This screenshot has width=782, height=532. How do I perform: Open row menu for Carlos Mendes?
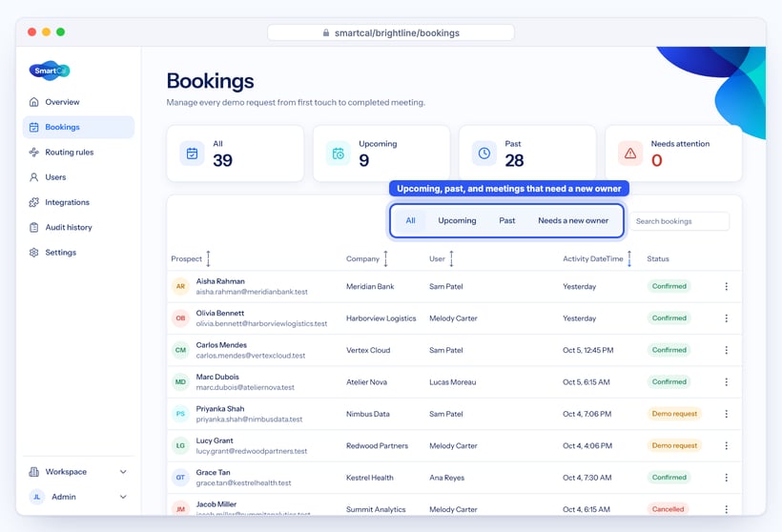point(726,350)
